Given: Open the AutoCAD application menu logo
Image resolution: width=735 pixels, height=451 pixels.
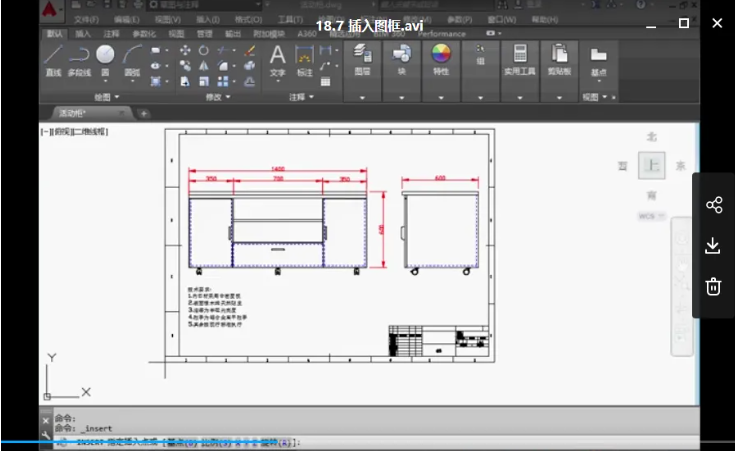Looking at the screenshot, I should (x=50, y=9).
